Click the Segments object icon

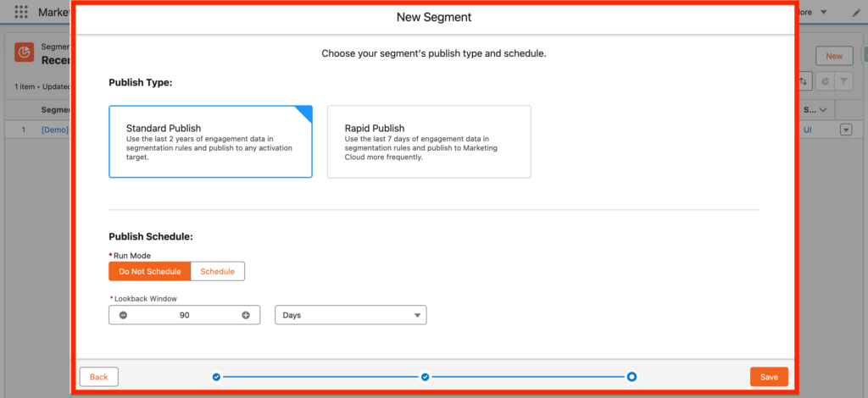click(25, 53)
